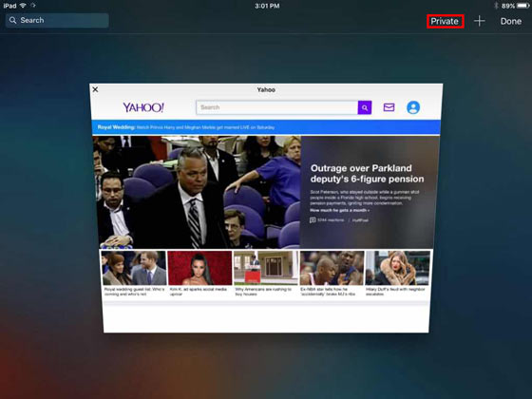Open Outrage over Parkland deputy's pension headline

click(x=367, y=173)
